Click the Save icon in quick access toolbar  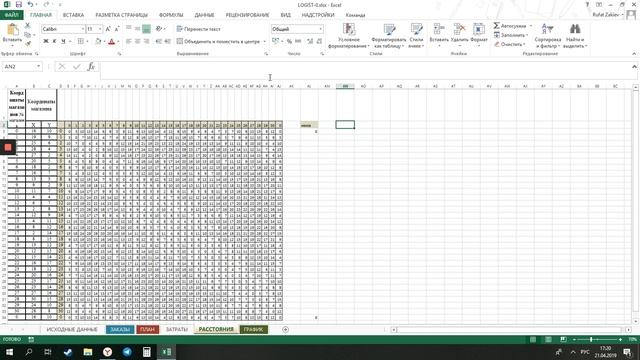click(x=19, y=4)
